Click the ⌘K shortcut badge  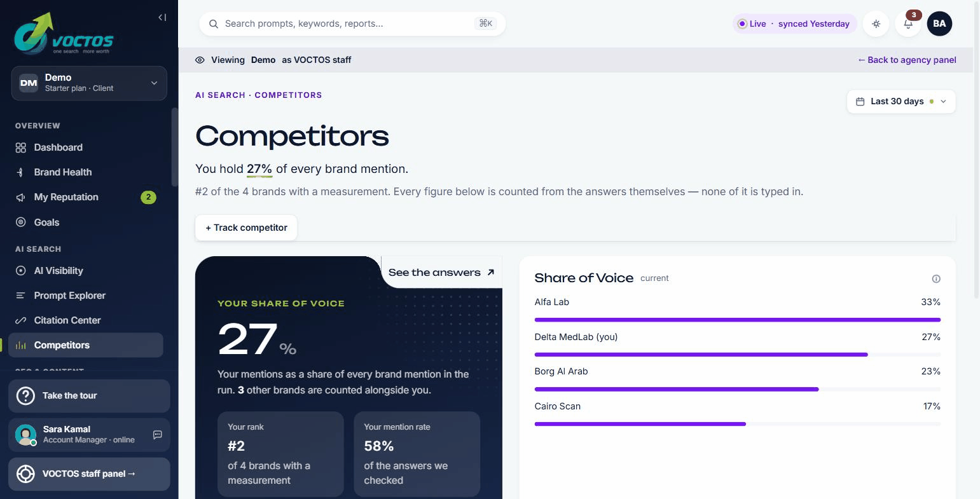click(486, 24)
